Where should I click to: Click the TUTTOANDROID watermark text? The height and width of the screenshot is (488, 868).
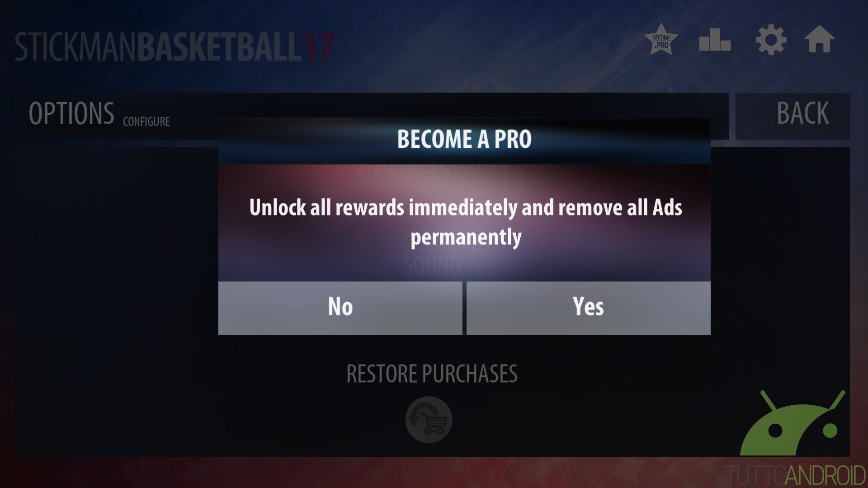(795, 475)
